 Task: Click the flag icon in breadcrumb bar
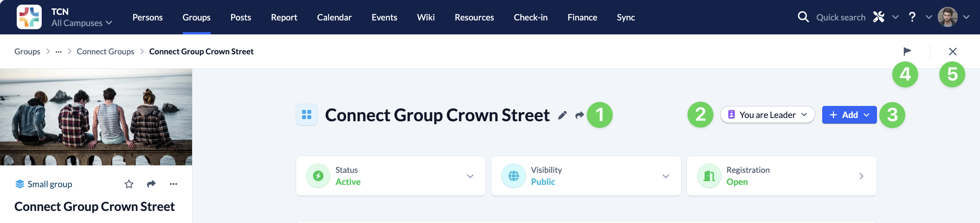907,51
